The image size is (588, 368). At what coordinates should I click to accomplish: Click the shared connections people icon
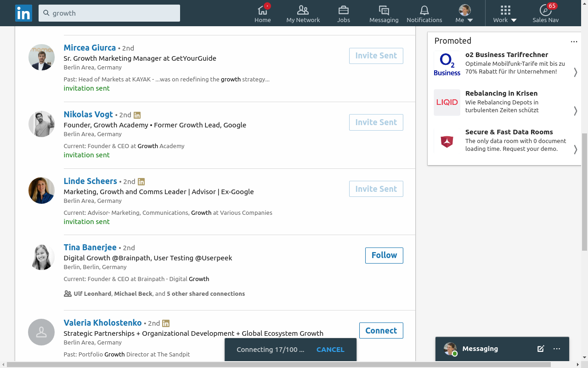[x=68, y=293]
